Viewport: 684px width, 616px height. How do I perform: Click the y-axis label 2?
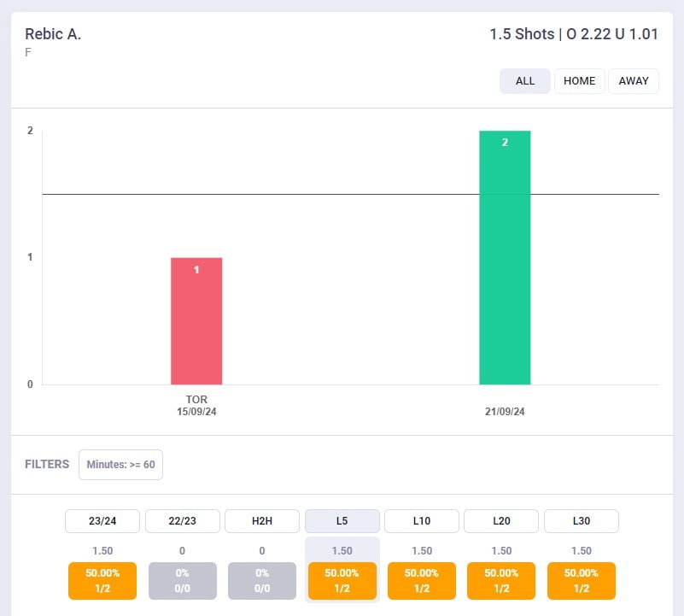(x=30, y=131)
